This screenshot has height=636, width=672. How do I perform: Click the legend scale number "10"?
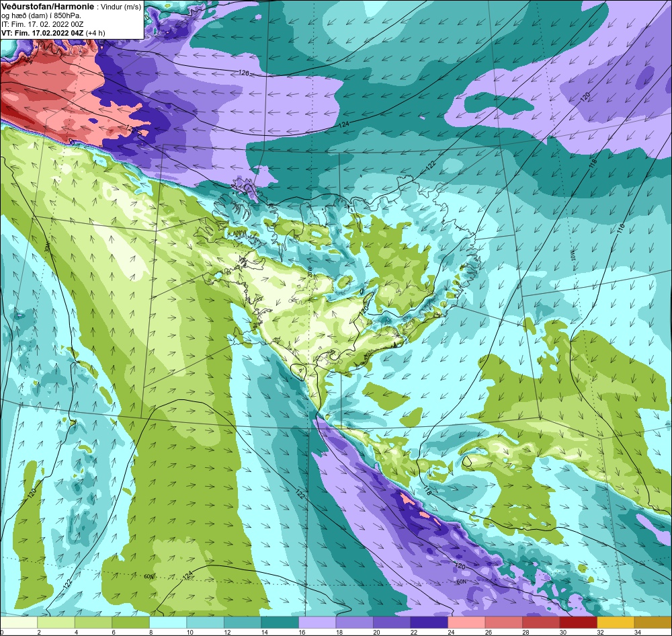click(190, 632)
